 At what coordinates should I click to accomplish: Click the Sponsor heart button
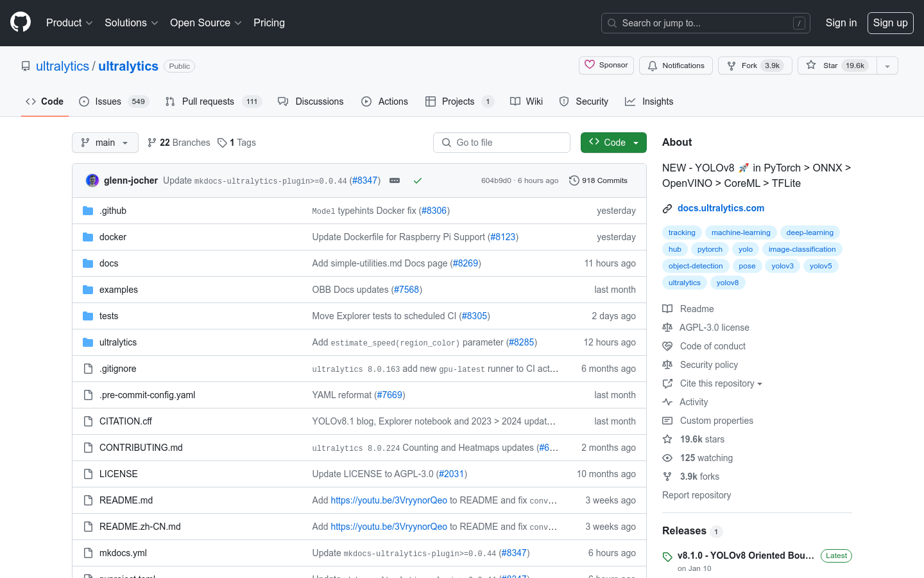606,66
